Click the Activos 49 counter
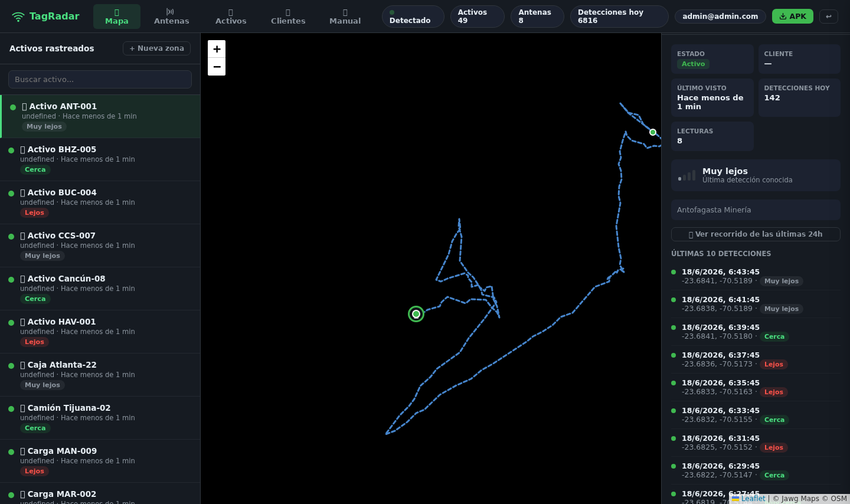This screenshot has width=850, height=504. coord(478,17)
